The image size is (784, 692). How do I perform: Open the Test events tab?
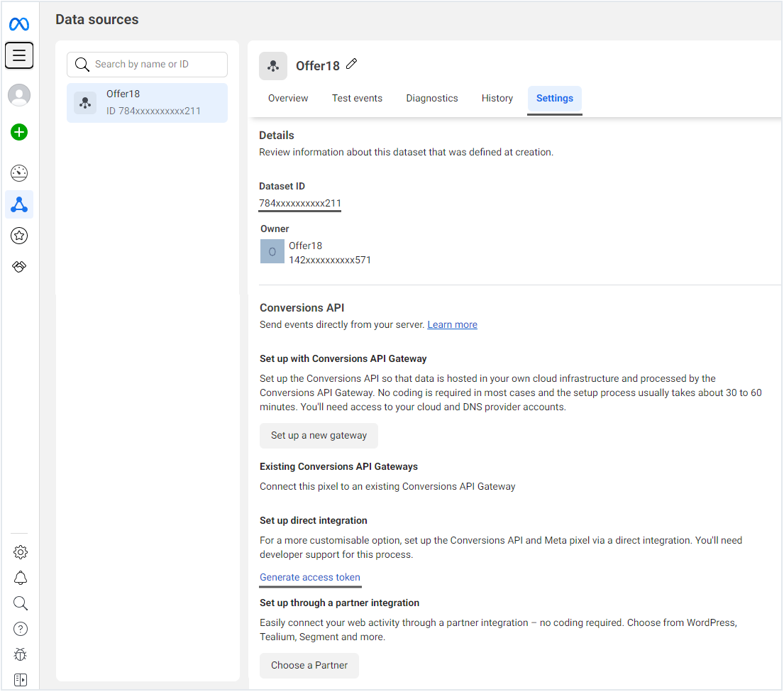357,99
